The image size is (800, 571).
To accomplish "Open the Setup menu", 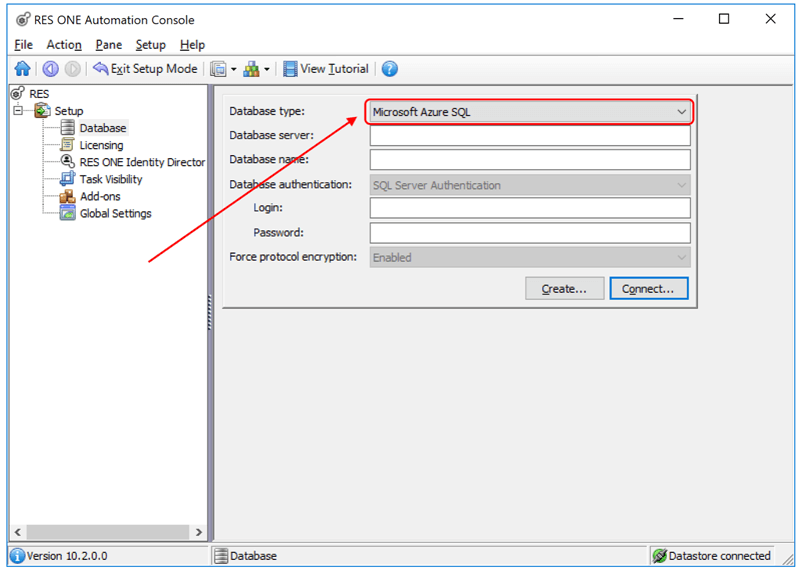I will 151,45.
